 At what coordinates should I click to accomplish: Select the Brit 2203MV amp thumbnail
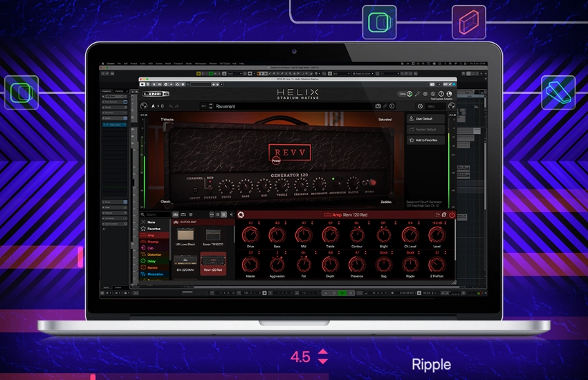coord(185,263)
